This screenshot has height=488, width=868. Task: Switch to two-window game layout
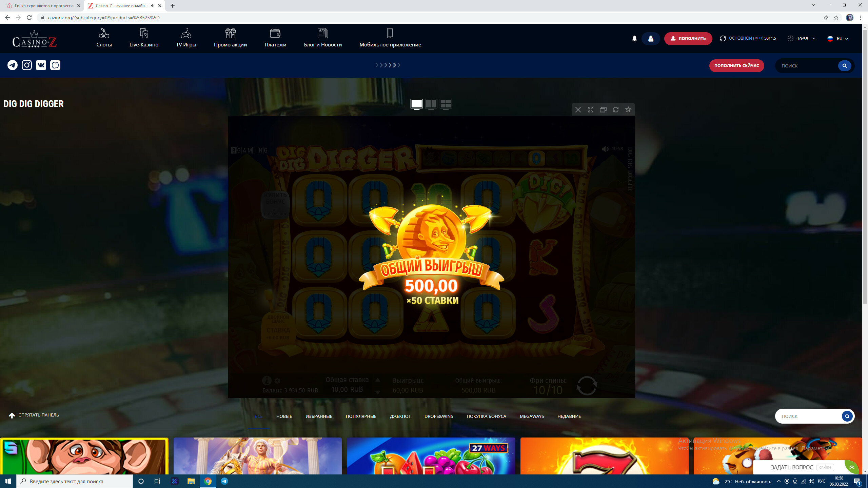click(431, 104)
